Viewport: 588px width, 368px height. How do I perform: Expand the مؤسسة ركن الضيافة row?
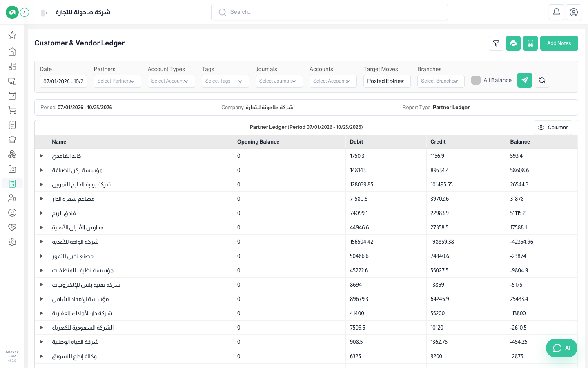coord(41,170)
